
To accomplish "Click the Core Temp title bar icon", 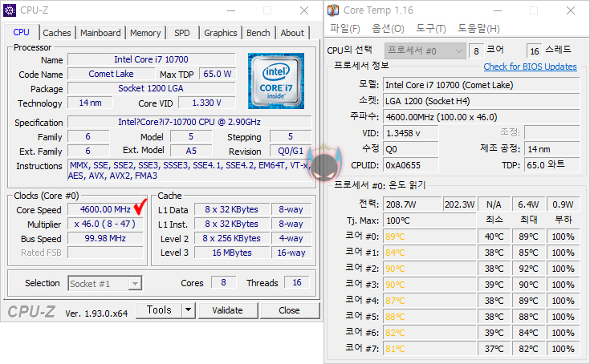I will 333,10.
